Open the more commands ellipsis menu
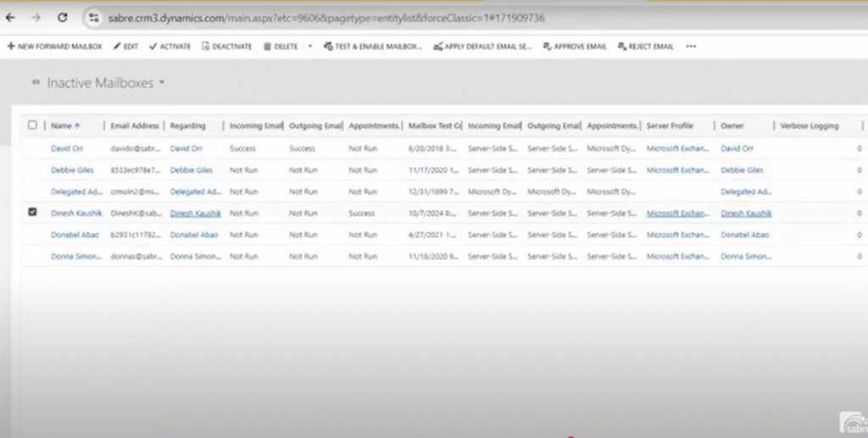Screen dimensions: 868x438 (691, 47)
